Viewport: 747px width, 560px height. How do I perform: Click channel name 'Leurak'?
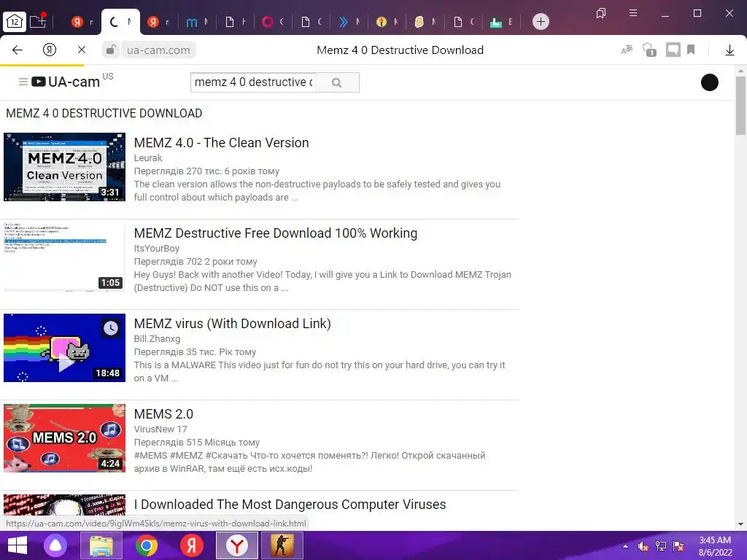click(147, 158)
